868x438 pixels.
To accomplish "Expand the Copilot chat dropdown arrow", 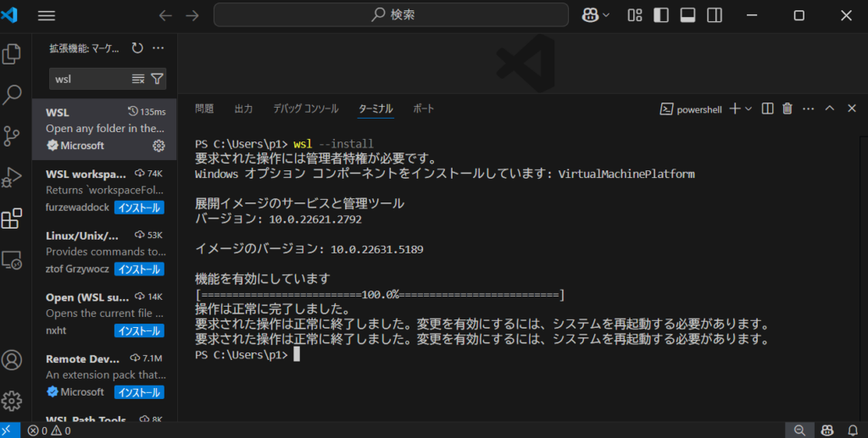I will 609,15.
